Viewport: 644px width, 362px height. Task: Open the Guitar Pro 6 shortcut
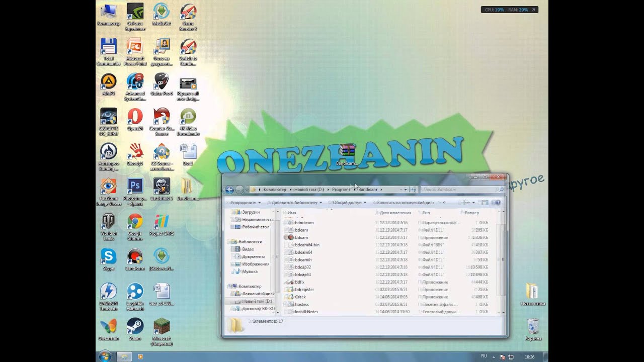click(x=162, y=84)
